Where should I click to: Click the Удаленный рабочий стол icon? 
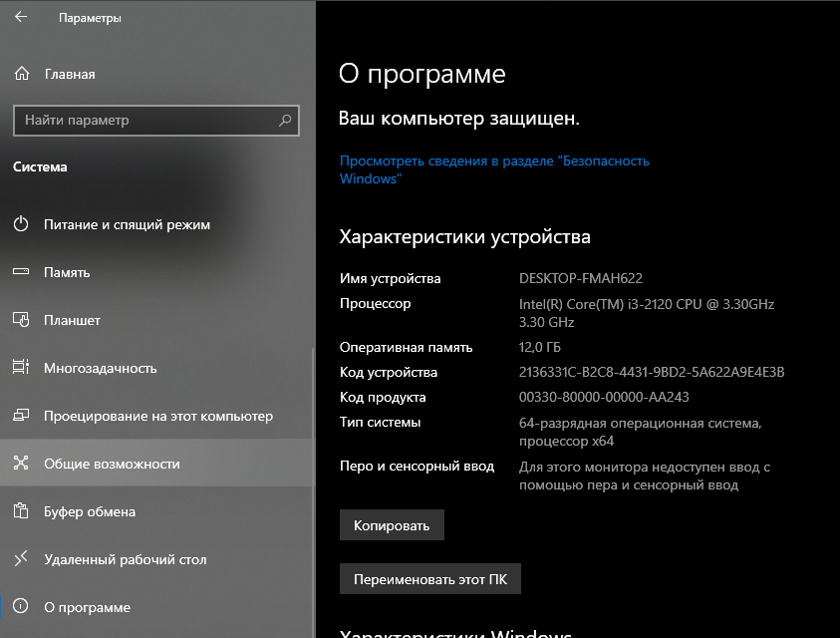pyautogui.click(x=22, y=559)
